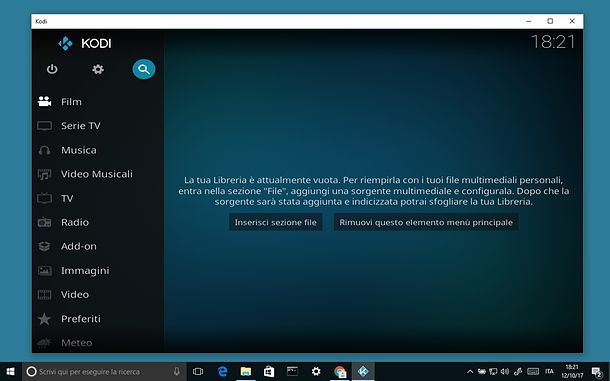Viewport: 610px width, 381px height.
Task: Open Action Center notifications icon
Action: coord(597,372)
